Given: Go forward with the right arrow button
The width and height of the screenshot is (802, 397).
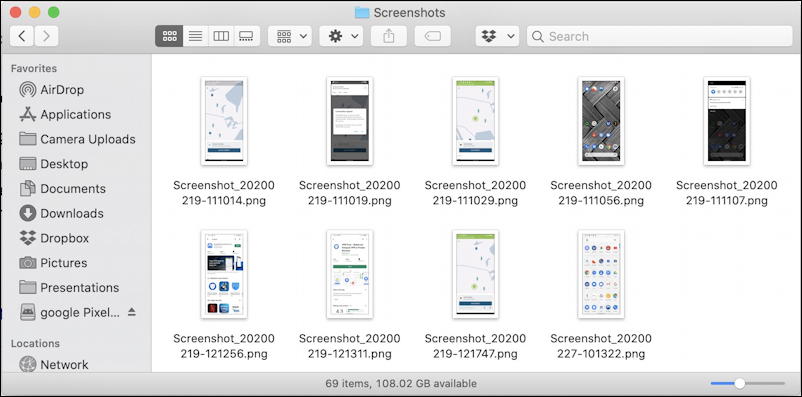Looking at the screenshot, I should [46, 36].
